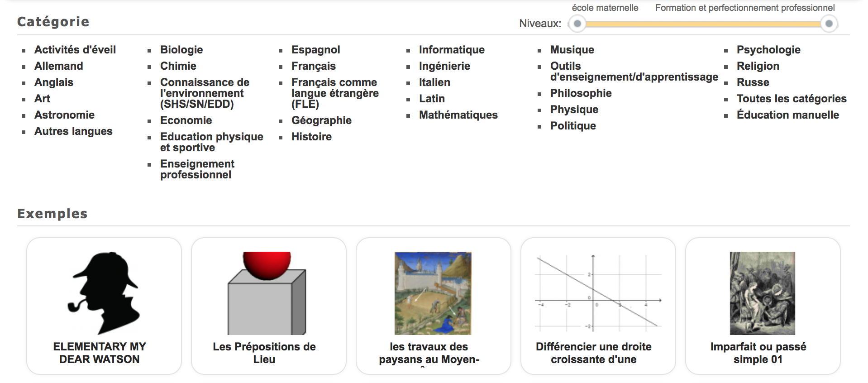Open the Musique category

pos(572,50)
